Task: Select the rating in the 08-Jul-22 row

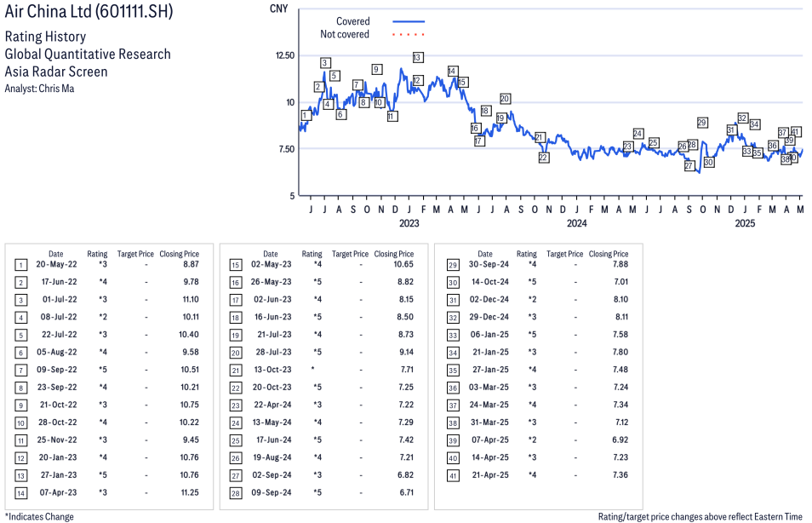Action: [x=103, y=317]
